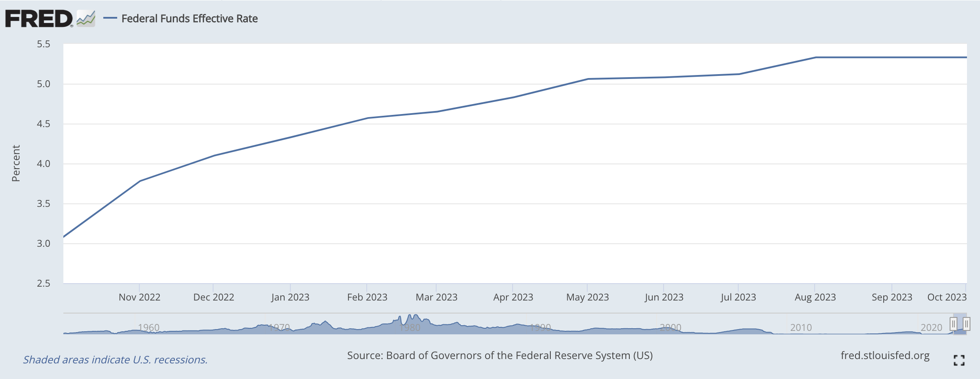Select 1980 in the timeline navigator
This screenshot has height=379, width=980.
click(410, 327)
